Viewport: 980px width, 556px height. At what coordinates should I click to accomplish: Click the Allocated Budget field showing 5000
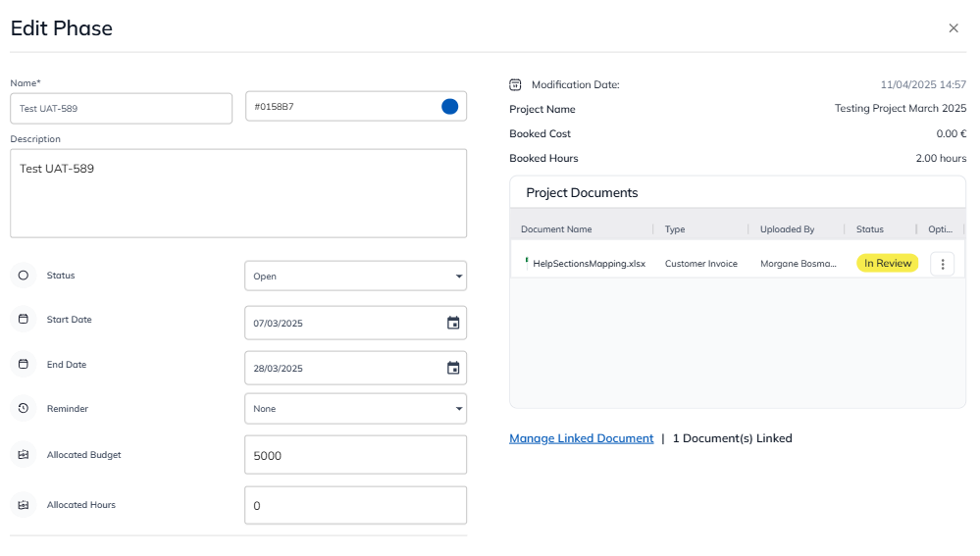[x=355, y=456]
